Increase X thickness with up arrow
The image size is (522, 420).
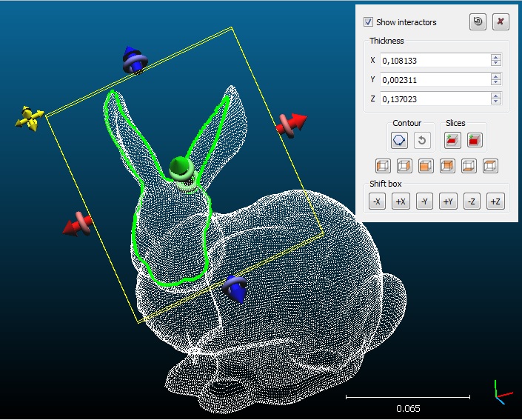pyautogui.click(x=495, y=57)
